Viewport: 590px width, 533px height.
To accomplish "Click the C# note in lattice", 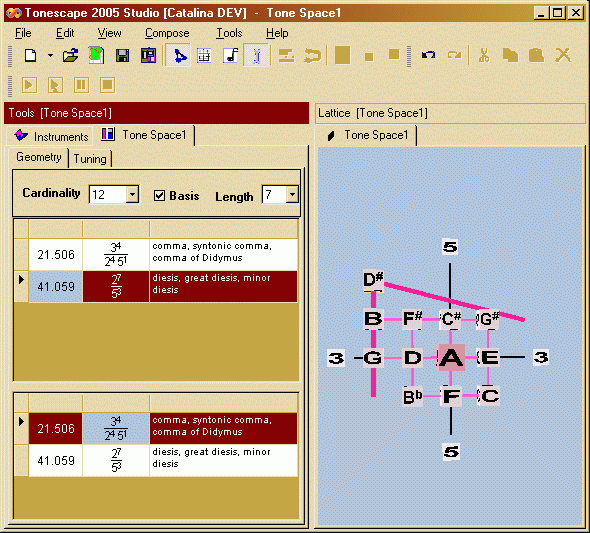I will 450,319.
